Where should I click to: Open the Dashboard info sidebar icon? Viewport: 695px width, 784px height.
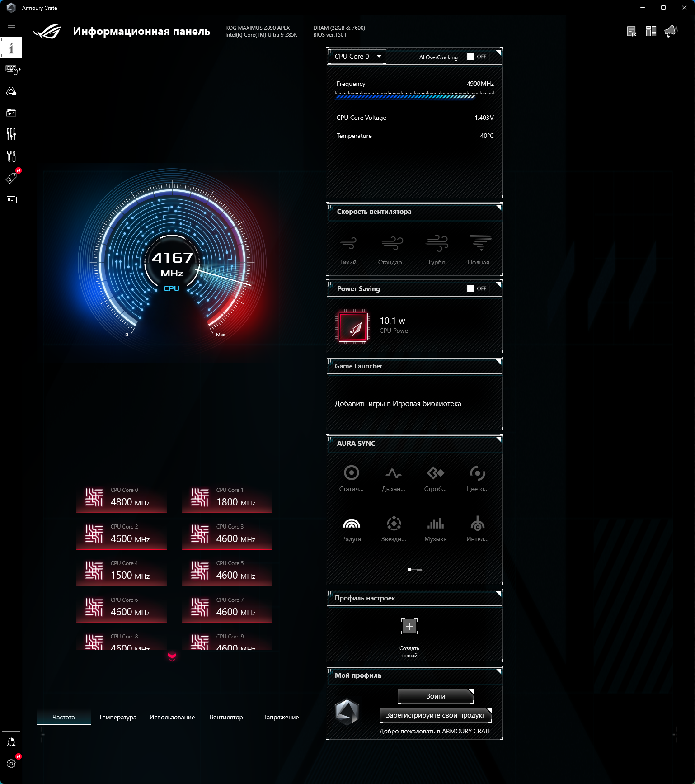point(11,47)
